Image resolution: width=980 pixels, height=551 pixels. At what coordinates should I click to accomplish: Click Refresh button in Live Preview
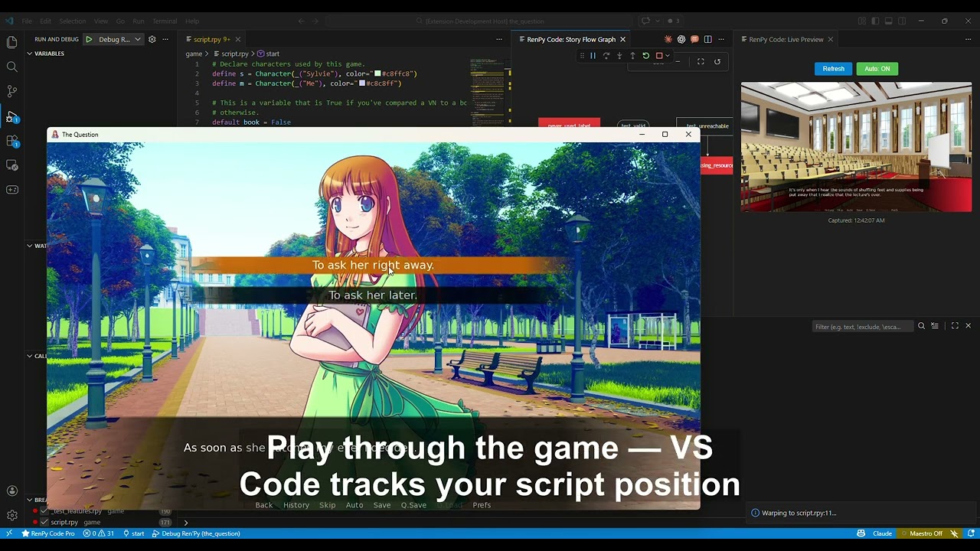[x=833, y=69]
